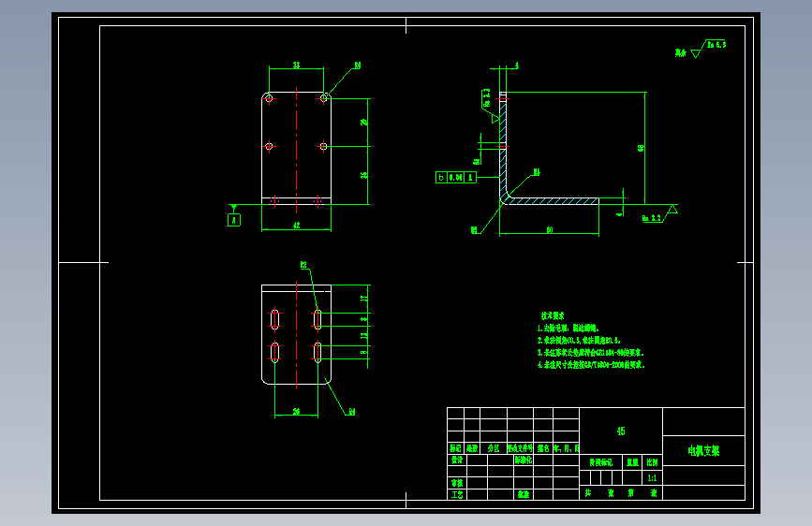
Task: Select the 工艺 row label
Action: [457, 495]
